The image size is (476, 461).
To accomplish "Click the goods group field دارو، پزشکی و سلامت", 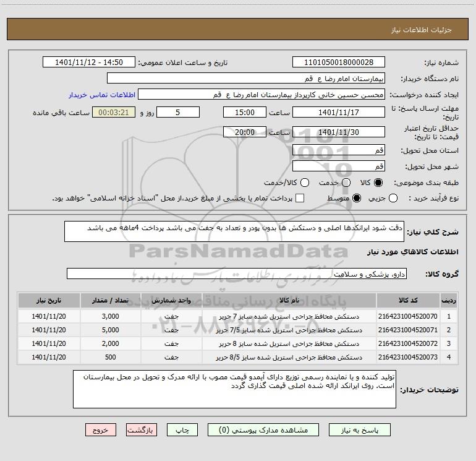I will pyautogui.click(x=237, y=274).
